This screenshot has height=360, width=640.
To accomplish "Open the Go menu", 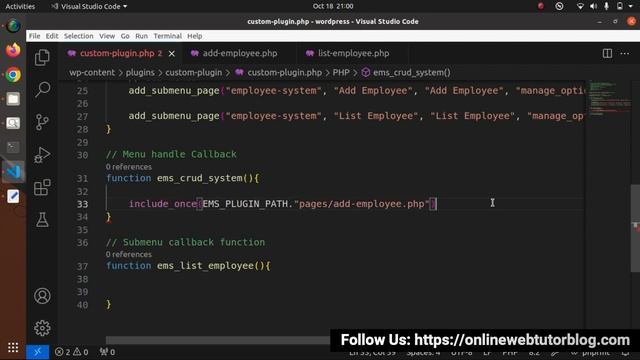I will [125, 36].
